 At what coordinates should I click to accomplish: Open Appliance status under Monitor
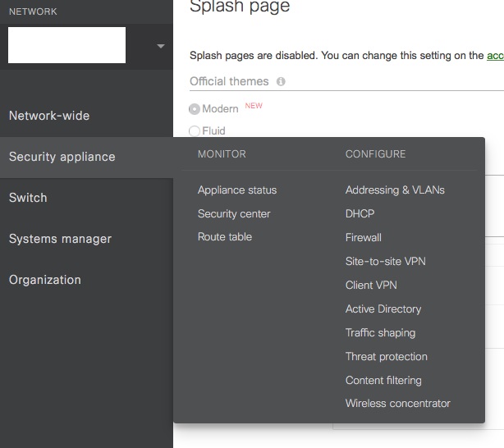point(237,190)
